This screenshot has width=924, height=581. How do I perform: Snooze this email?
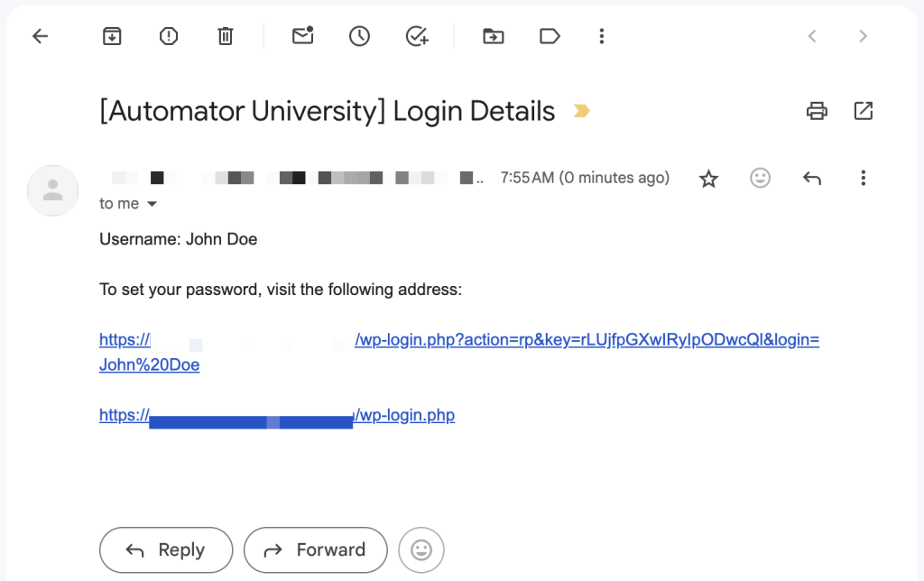[358, 36]
